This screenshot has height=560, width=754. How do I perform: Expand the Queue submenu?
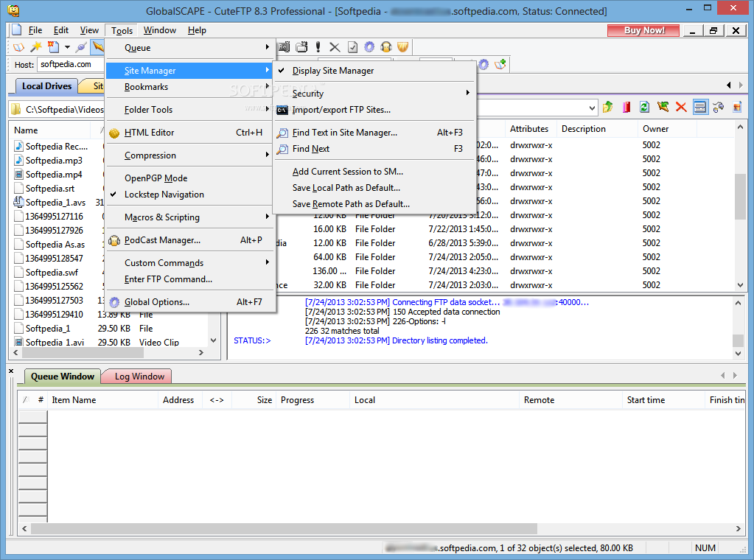click(190, 48)
